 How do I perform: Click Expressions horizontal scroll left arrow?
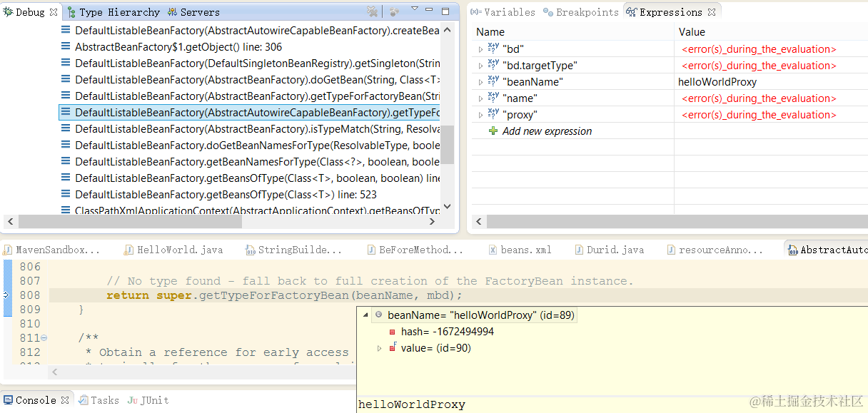[479, 222]
